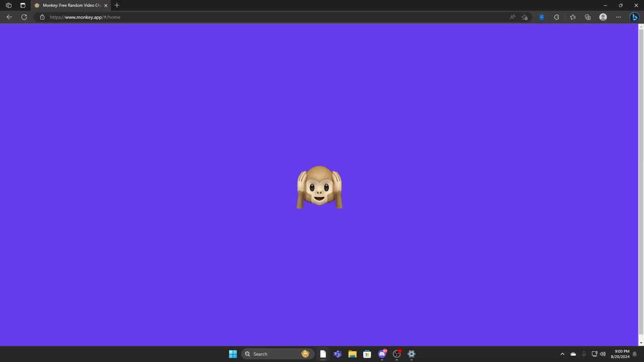The height and width of the screenshot is (362, 644).
Task: Open the clock showing 9:00 PM
Action: pyautogui.click(x=620, y=354)
